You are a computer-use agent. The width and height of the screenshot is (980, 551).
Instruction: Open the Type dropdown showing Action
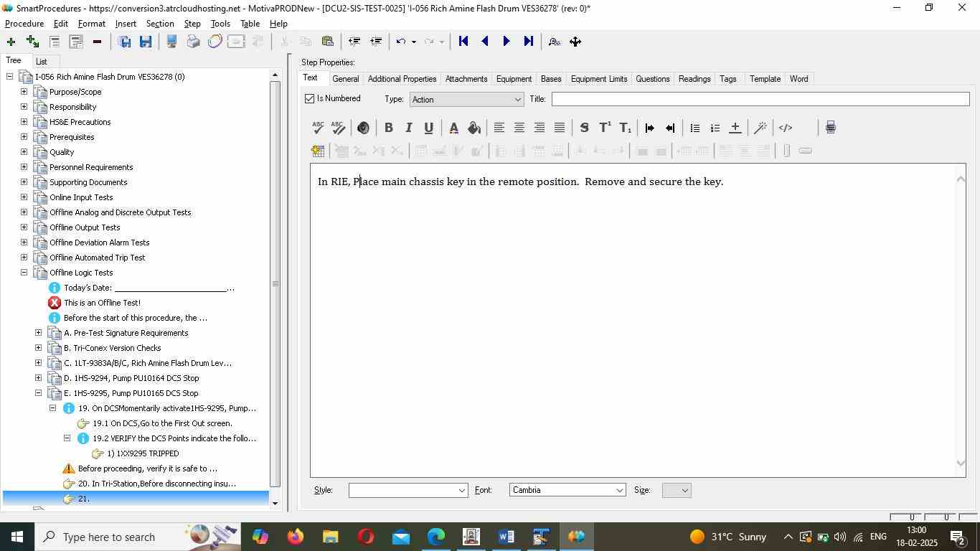tap(466, 100)
